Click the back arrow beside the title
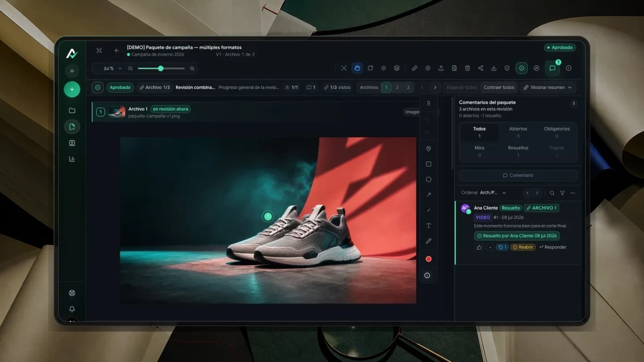Viewport: 644px width, 362px height. click(x=117, y=51)
